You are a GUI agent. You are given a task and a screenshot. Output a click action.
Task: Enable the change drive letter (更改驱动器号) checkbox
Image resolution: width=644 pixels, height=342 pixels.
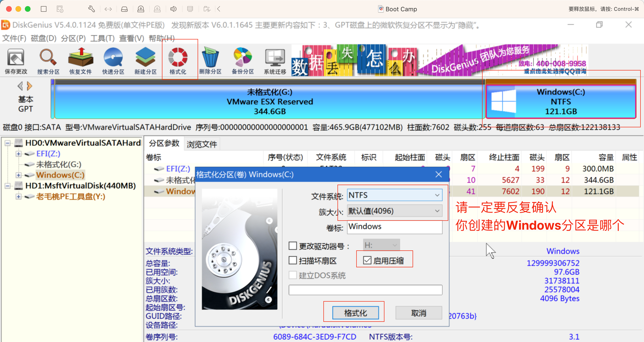(293, 246)
